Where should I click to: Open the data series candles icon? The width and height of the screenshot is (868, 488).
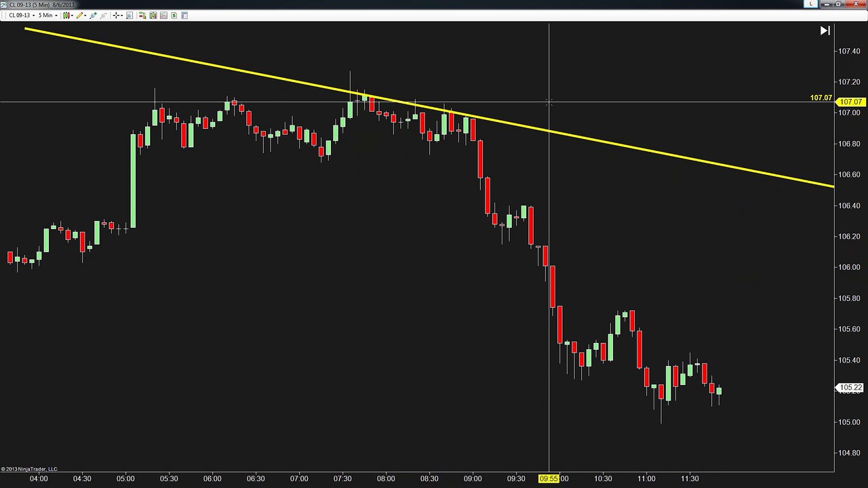[x=153, y=16]
